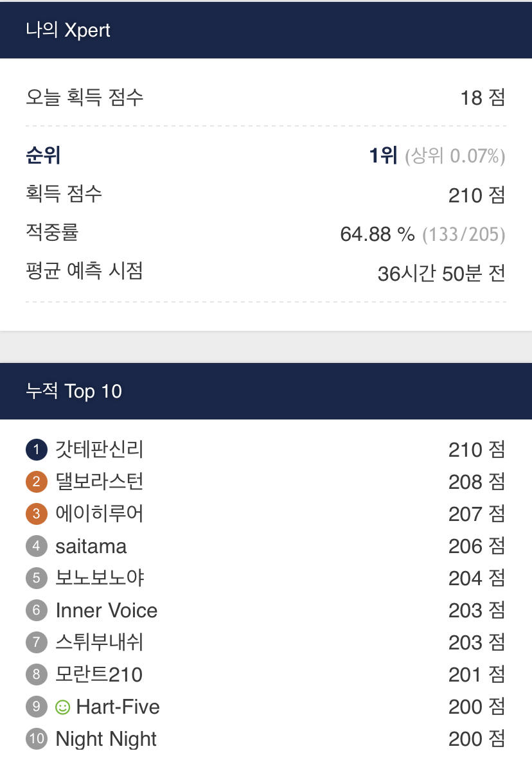Click the orange rank 2 badge

[x=37, y=482]
